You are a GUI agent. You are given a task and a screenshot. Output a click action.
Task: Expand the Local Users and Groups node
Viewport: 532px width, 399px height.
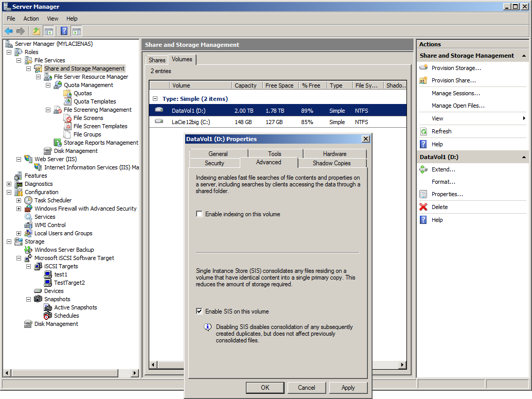(x=19, y=233)
